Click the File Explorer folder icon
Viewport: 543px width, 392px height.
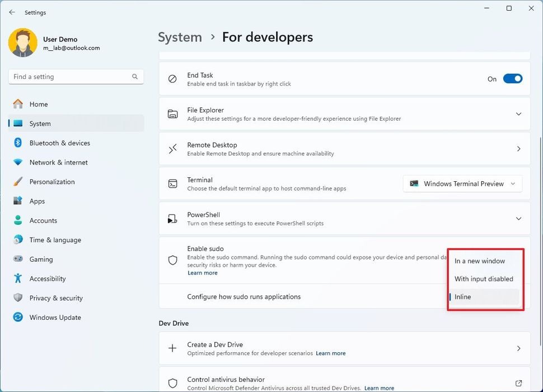coord(172,114)
